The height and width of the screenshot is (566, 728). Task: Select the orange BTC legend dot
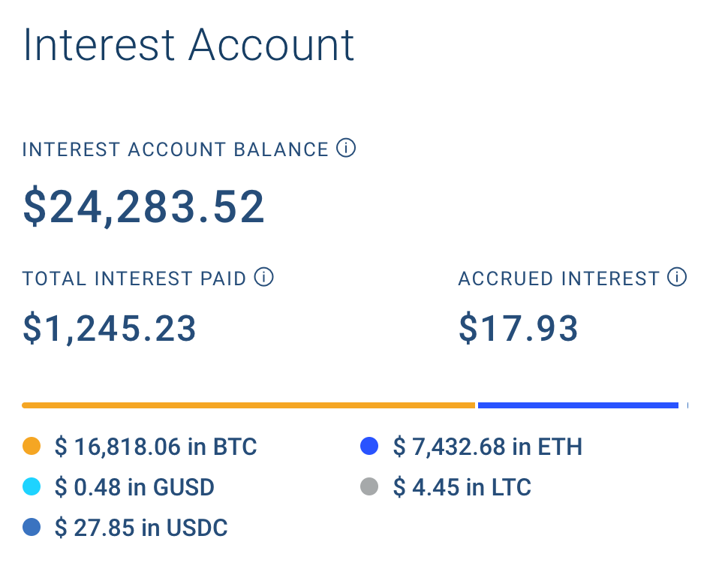[x=32, y=446]
